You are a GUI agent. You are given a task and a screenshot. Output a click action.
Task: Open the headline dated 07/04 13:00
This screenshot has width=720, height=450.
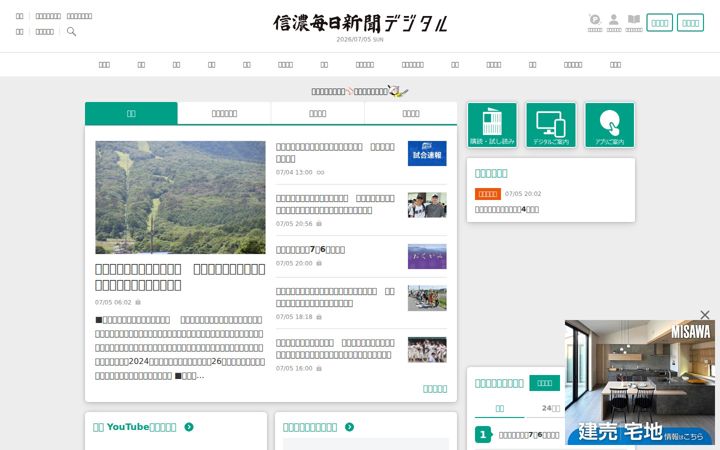point(335,152)
